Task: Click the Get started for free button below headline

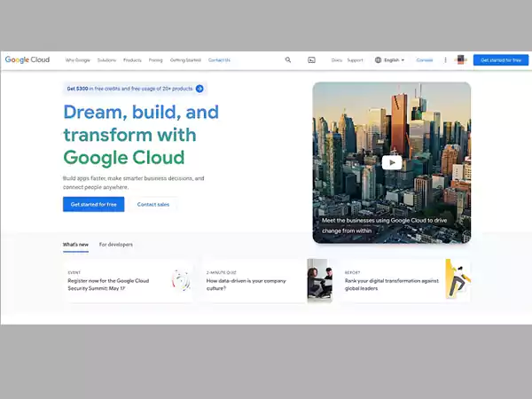Action: [x=94, y=204]
